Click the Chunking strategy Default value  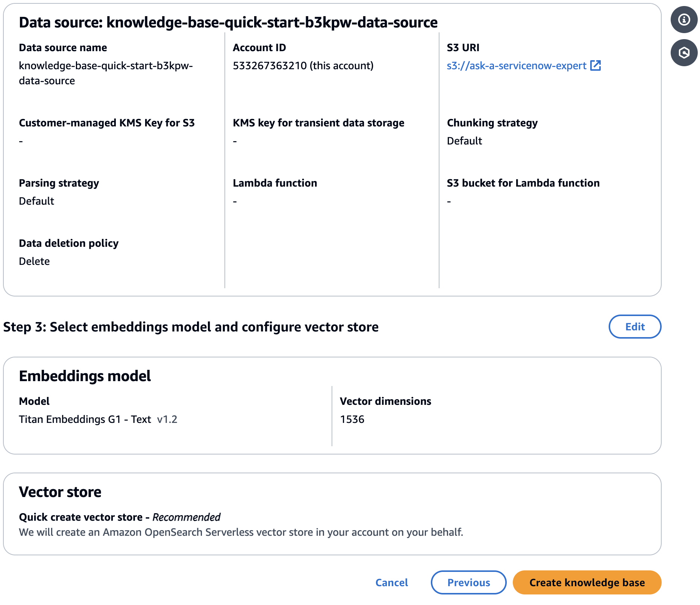464,141
